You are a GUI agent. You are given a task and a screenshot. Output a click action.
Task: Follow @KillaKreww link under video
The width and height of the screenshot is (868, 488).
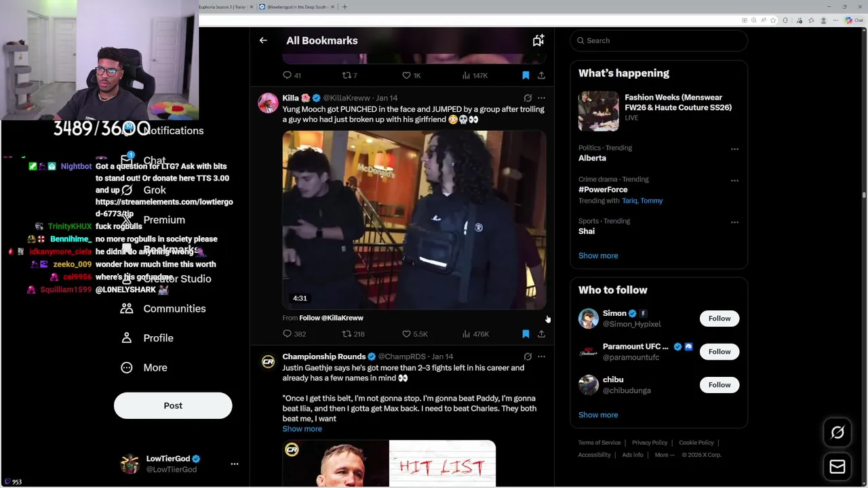(x=331, y=318)
